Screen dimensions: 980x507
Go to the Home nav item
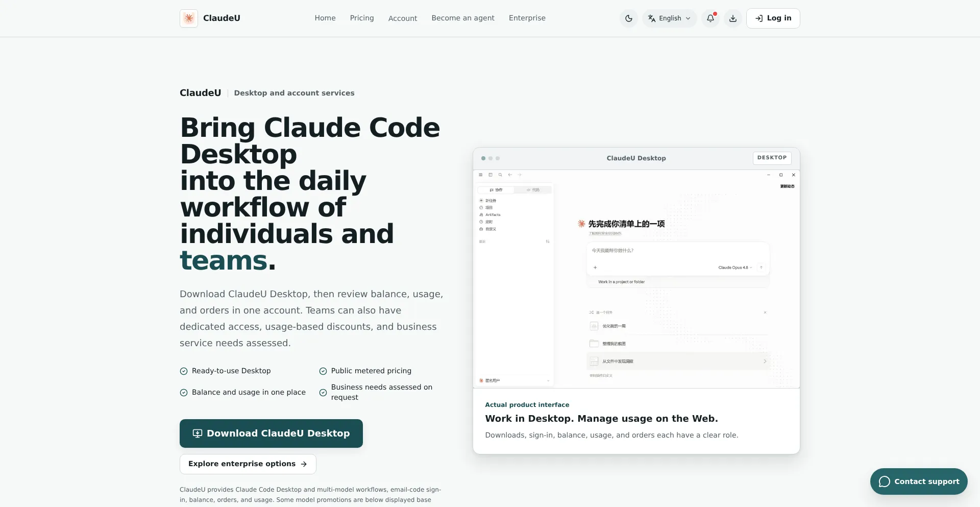coord(325,18)
